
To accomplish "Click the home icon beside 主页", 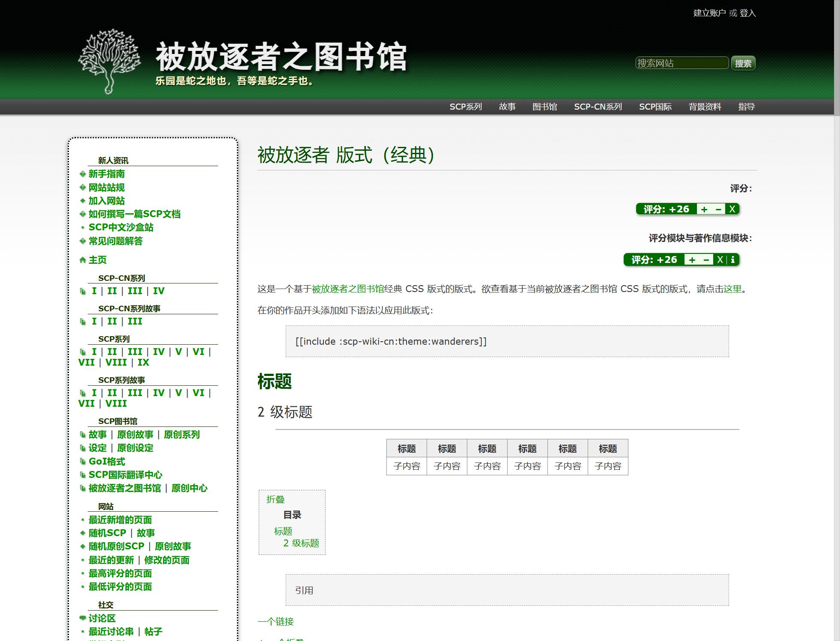I will pos(83,260).
